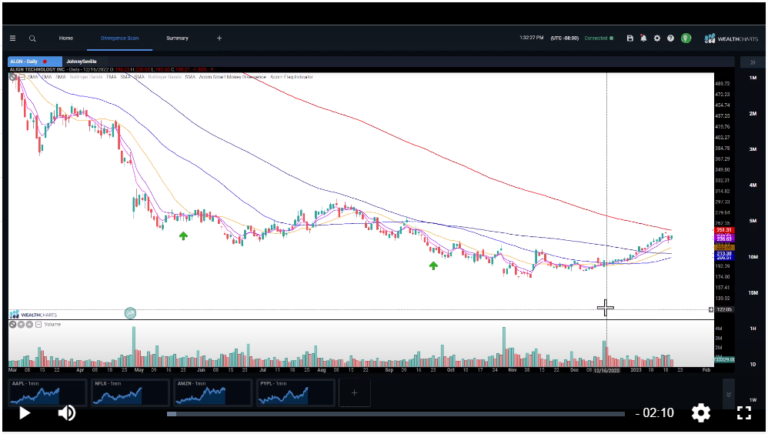
Task: Open the video player settings gear
Action: click(701, 412)
